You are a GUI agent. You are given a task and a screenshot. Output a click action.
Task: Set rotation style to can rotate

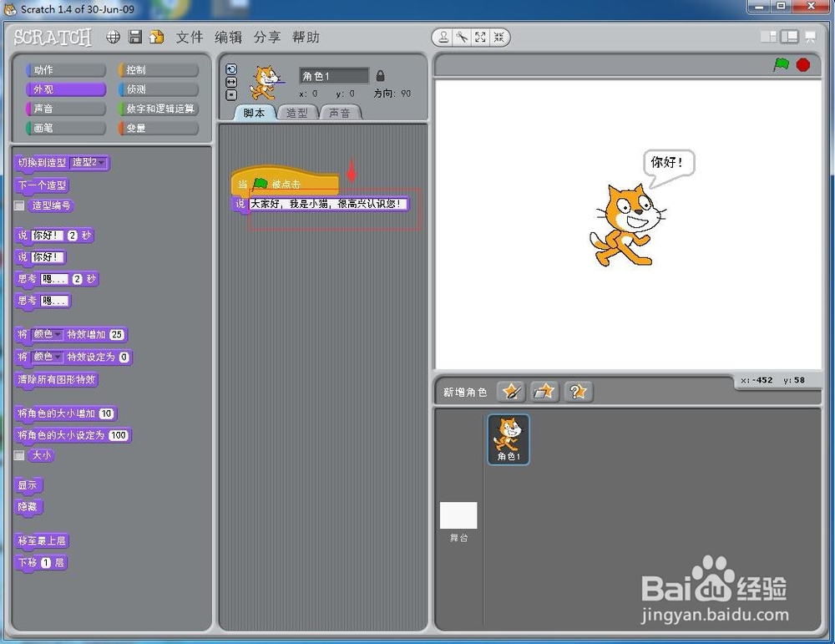231,69
